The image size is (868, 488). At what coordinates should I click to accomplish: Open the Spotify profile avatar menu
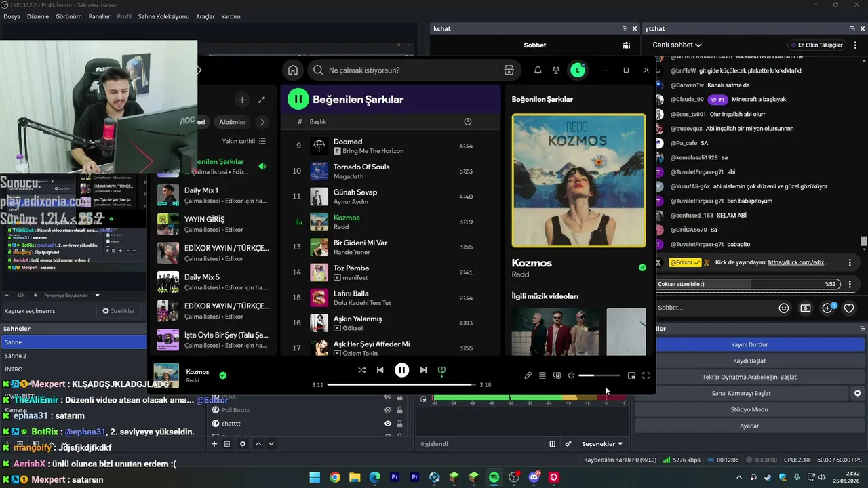click(x=577, y=70)
